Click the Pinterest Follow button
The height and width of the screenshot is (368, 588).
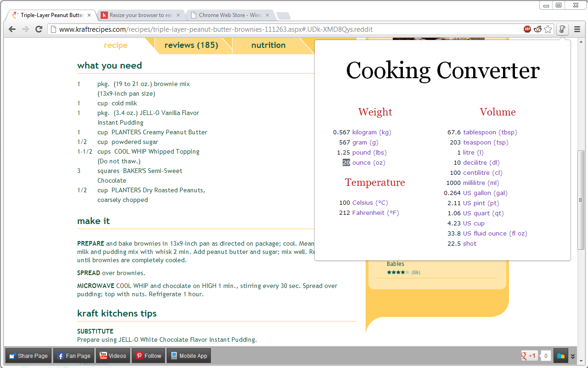[148, 356]
